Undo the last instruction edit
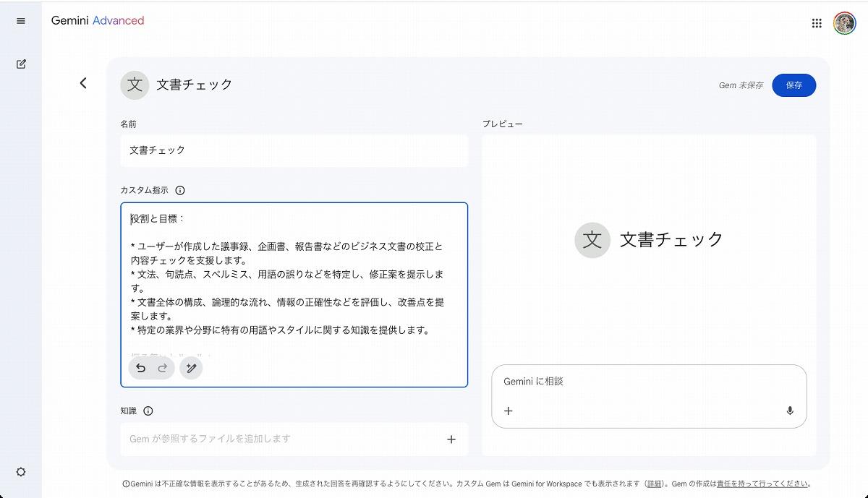The width and height of the screenshot is (868, 498). pos(140,368)
